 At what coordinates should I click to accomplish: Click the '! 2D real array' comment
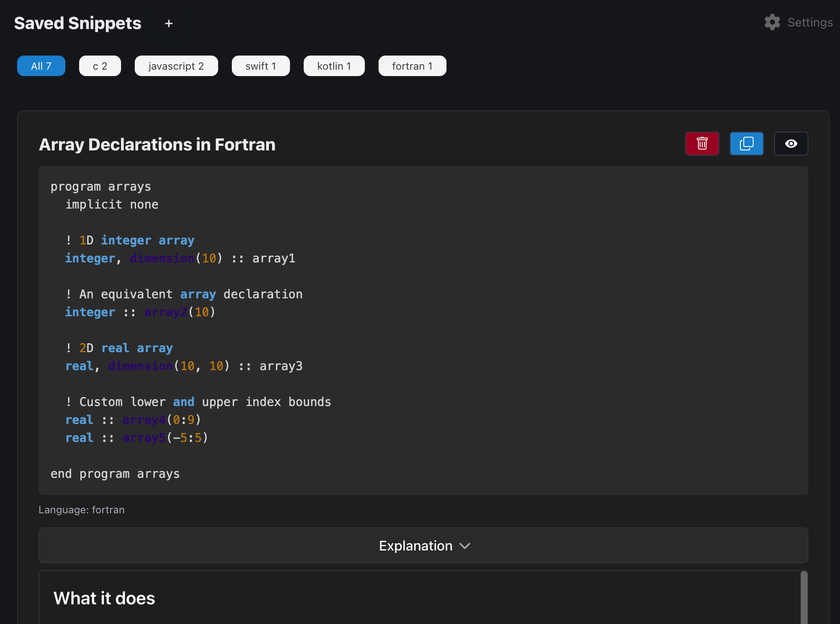(x=119, y=348)
